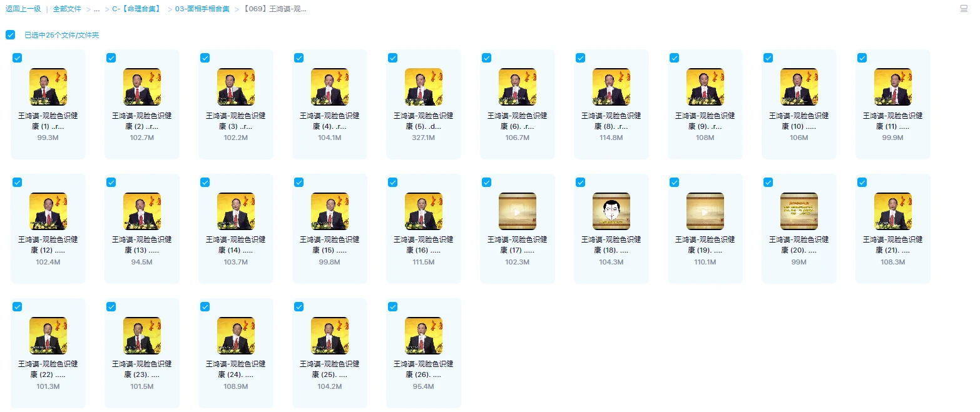Open 03-面相手相合集 breadcrumb folder

pyautogui.click(x=202, y=9)
